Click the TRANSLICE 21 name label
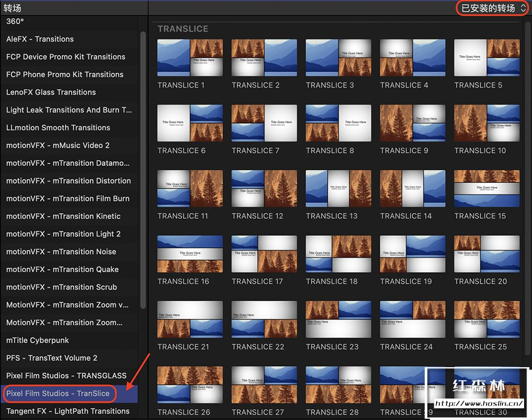Image resolution: width=532 pixels, height=420 pixels. (183, 347)
